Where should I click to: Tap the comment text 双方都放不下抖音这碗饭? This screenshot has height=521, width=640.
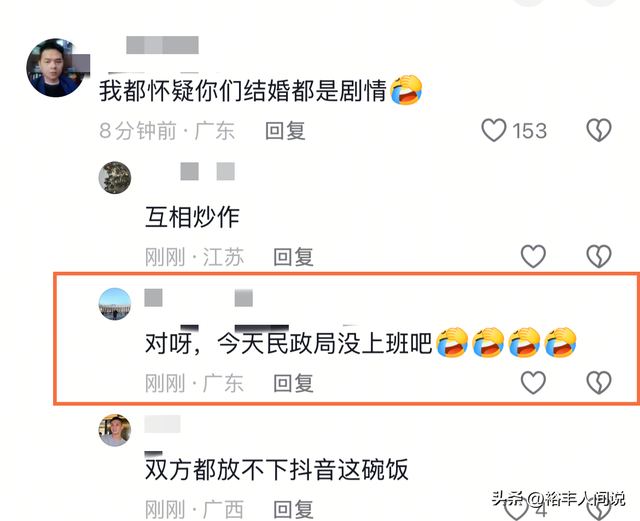tap(277, 469)
